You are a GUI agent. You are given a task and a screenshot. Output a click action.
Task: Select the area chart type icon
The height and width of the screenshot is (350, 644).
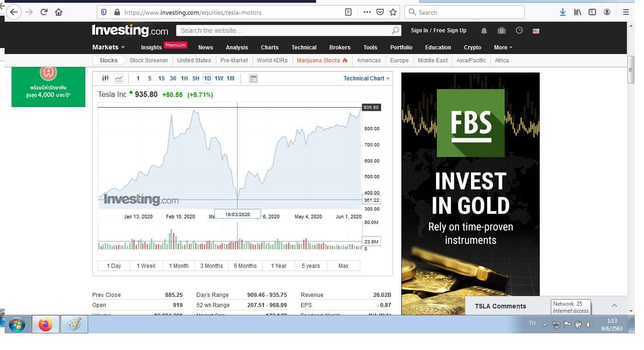[119, 78]
